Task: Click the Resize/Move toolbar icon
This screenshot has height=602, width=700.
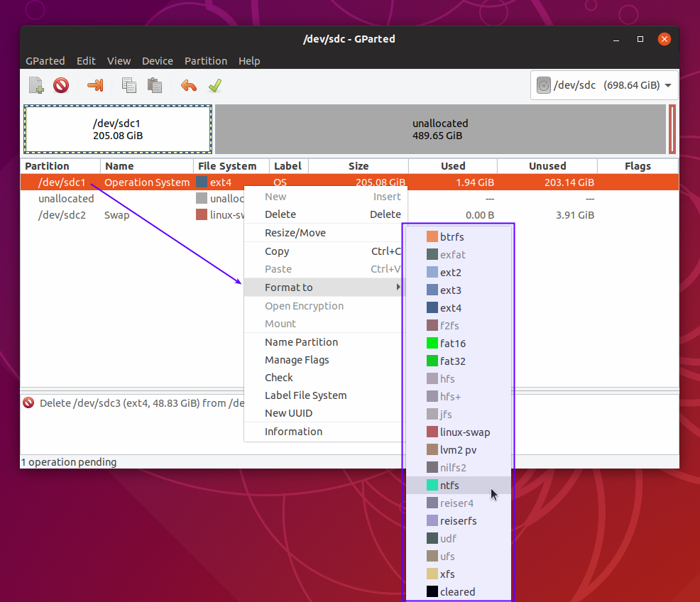Action: point(95,86)
